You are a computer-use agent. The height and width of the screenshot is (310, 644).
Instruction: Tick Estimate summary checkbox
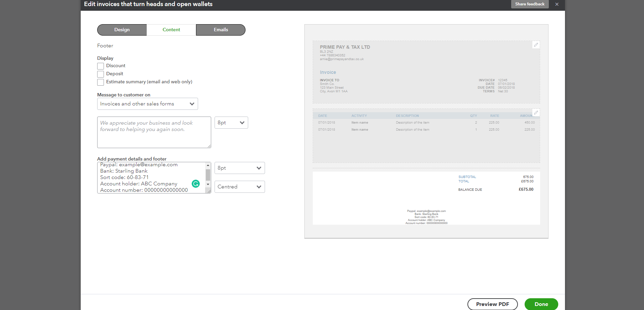point(101,82)
